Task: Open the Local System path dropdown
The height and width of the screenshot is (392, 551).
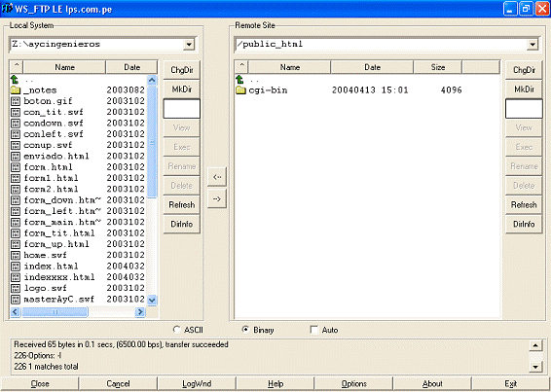Action: [x=189, y=45]
